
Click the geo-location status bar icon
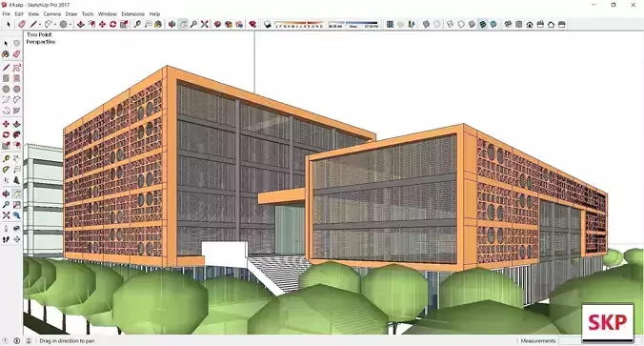click(6, 340)
